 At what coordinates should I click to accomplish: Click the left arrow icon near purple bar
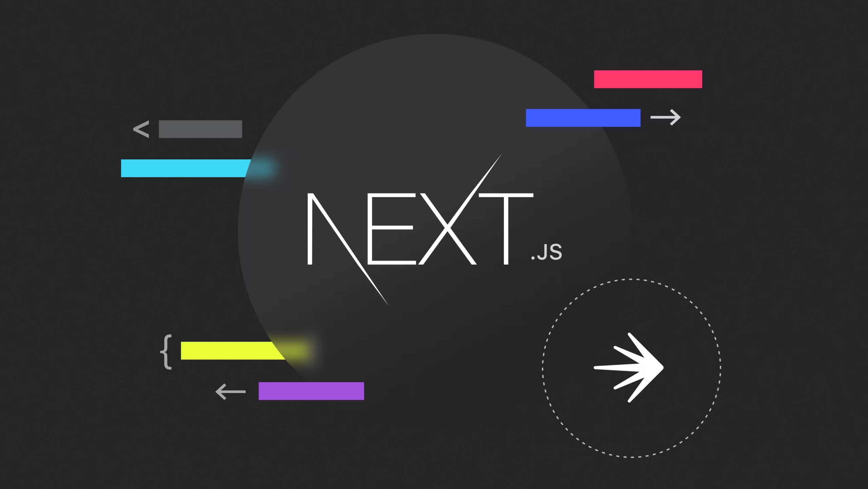click(x=230, y=392)
